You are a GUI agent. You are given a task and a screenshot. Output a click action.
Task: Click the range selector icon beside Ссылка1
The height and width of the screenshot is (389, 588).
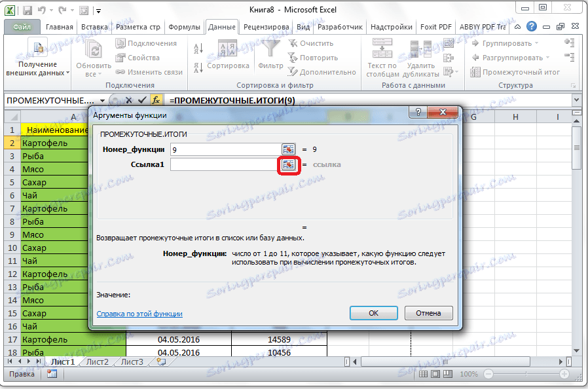[289, 164]
